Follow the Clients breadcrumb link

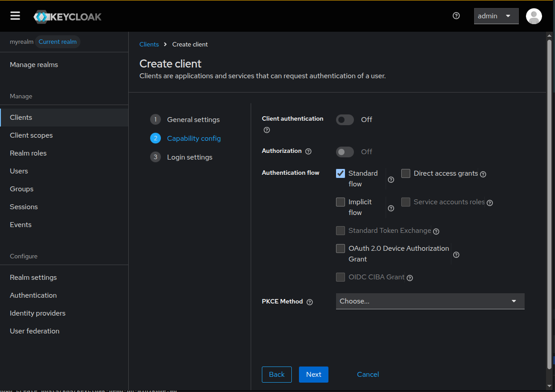(149, 44)
